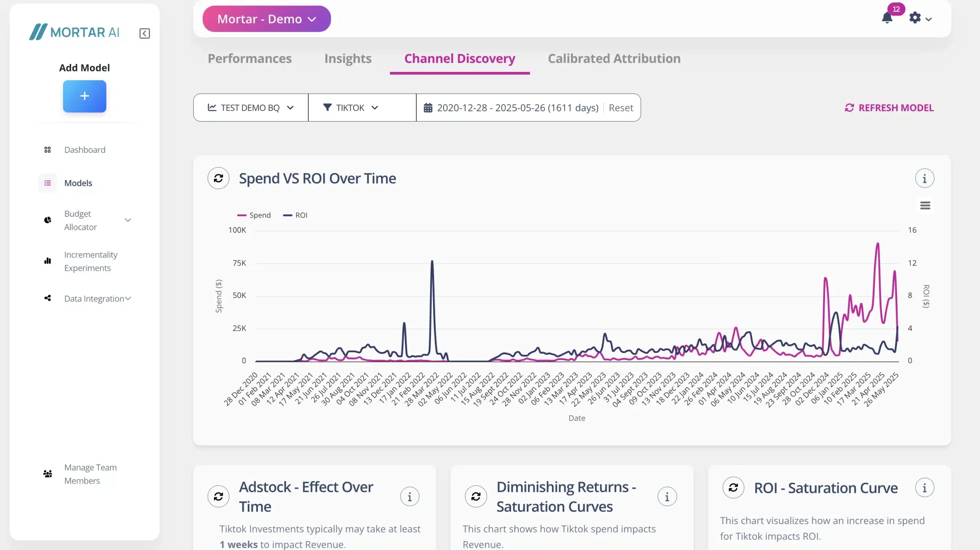The height and width of the screenshot is (550, 980).
Task: Open the chart hamburger export menu
Action: tap(925, 206)
